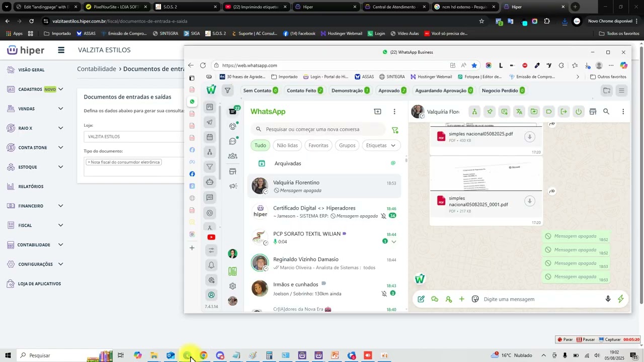Open the Loja dropdown showing VALZITA ESTILOS
Viewport: 644px width, 362px height.
click(134, 137)
